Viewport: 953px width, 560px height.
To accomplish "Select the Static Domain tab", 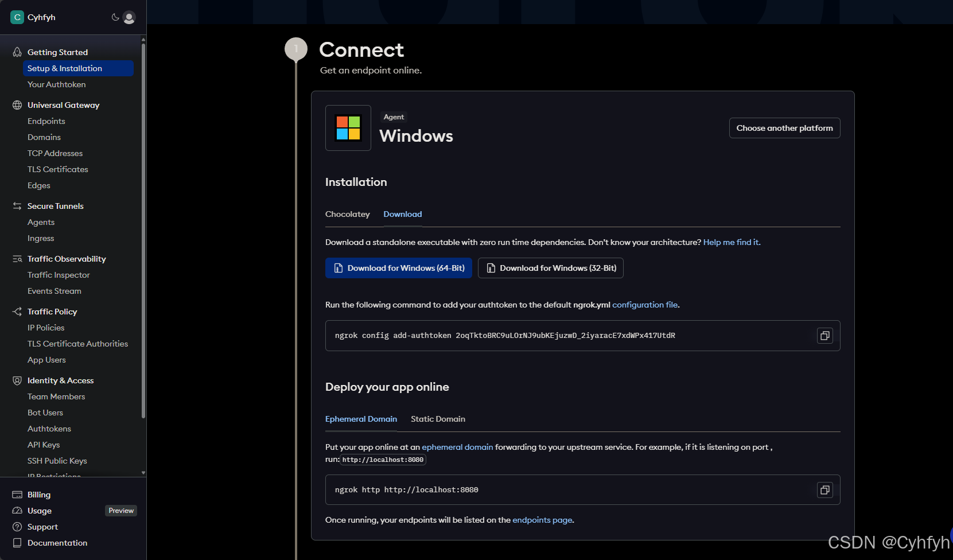I will [438, 419].
